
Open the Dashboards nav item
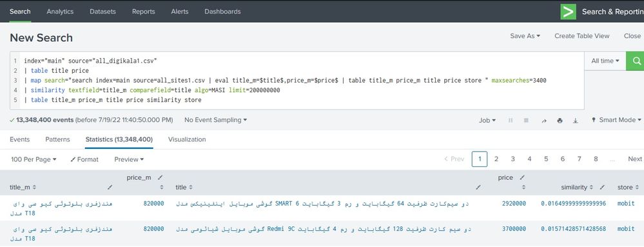pos(222,12)
